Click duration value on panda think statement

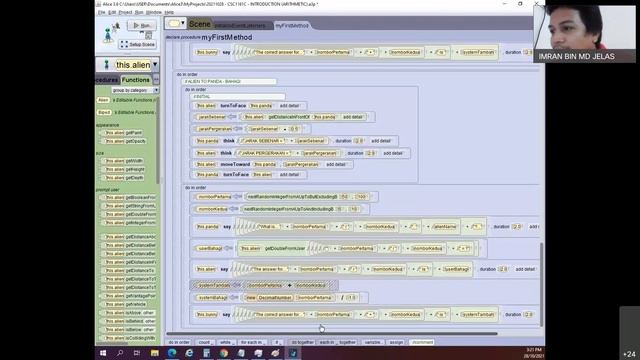[x=359, y=141]
